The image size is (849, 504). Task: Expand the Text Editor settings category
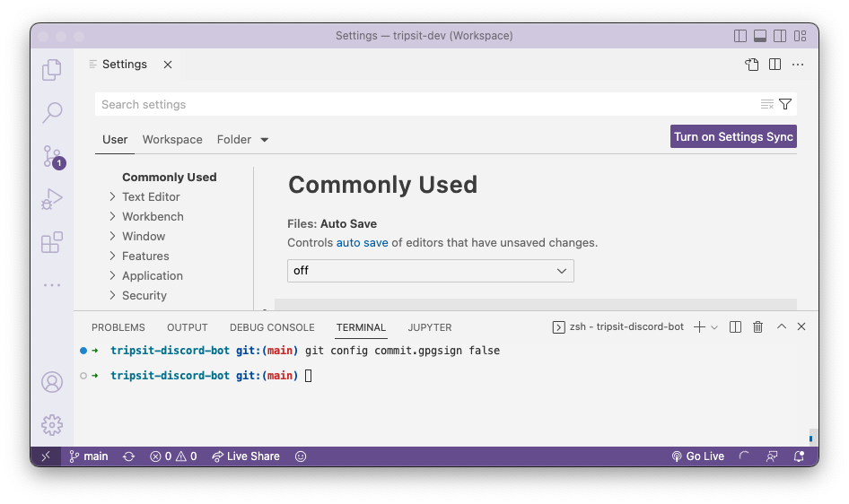coord(151,196)
